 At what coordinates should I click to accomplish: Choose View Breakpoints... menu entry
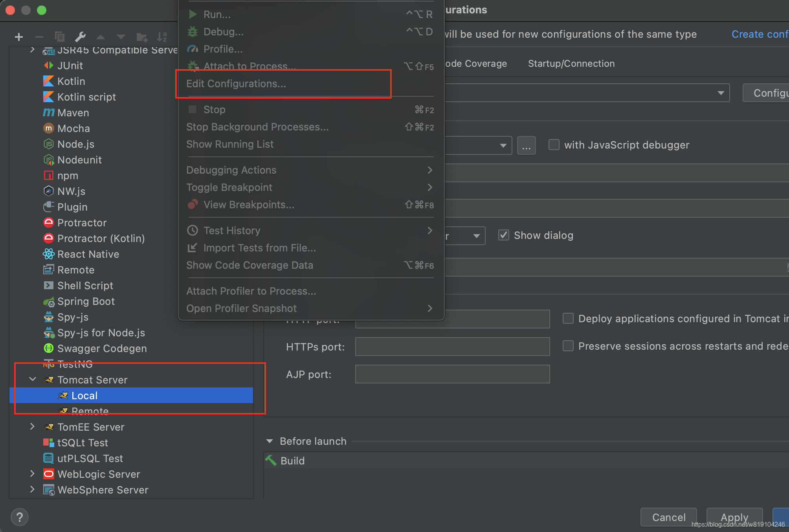(x=311, y=205)
